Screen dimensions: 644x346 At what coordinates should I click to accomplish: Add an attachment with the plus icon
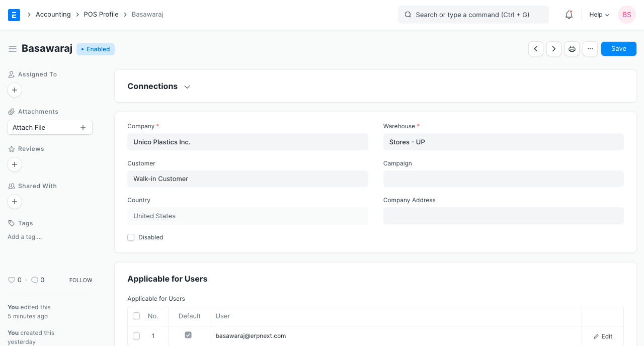(x=83, y=127)
